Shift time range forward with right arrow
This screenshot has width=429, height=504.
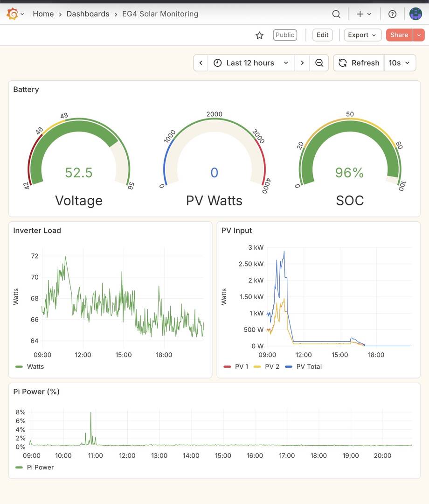coord(302,63)
